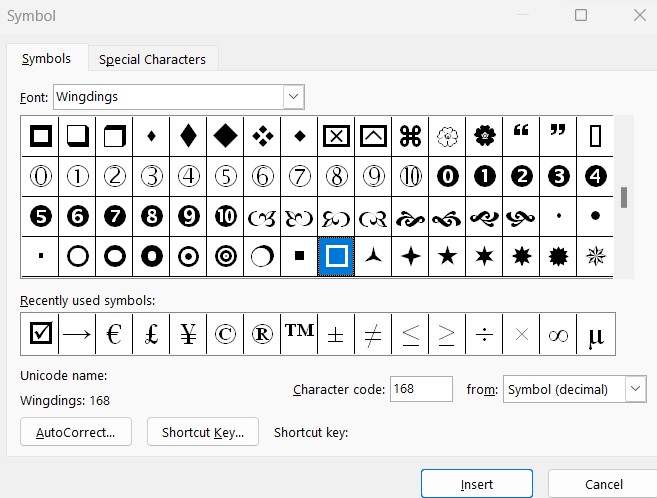Open the 'from' Symbol (decimal) dropdown
This screenshot has width=657, height=498.
point(635,389)
